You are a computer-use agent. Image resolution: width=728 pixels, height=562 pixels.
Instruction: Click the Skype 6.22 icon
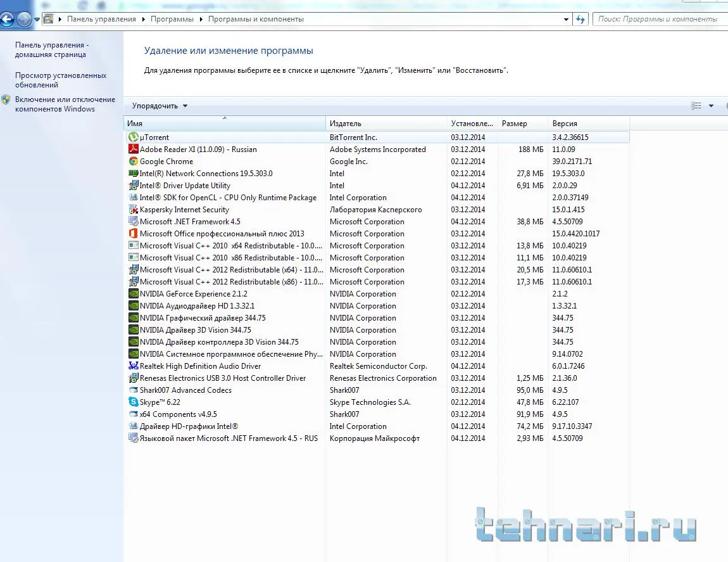tap(134, 402)
